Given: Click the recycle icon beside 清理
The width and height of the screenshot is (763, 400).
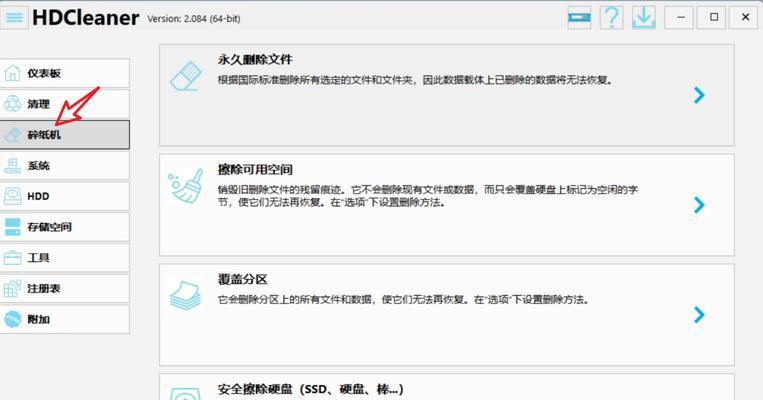Looking at the screenshot, I should click(12, 104).
